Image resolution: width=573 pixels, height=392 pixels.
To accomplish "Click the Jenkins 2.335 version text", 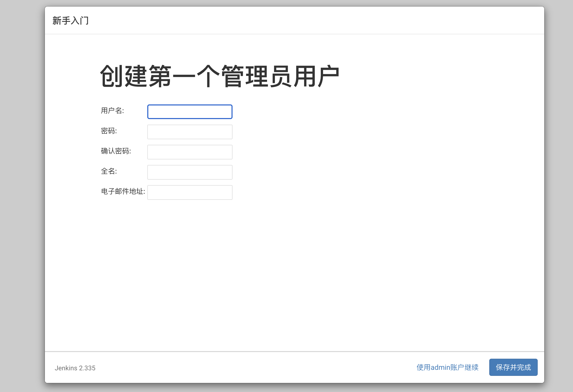I will pos(75,368).
